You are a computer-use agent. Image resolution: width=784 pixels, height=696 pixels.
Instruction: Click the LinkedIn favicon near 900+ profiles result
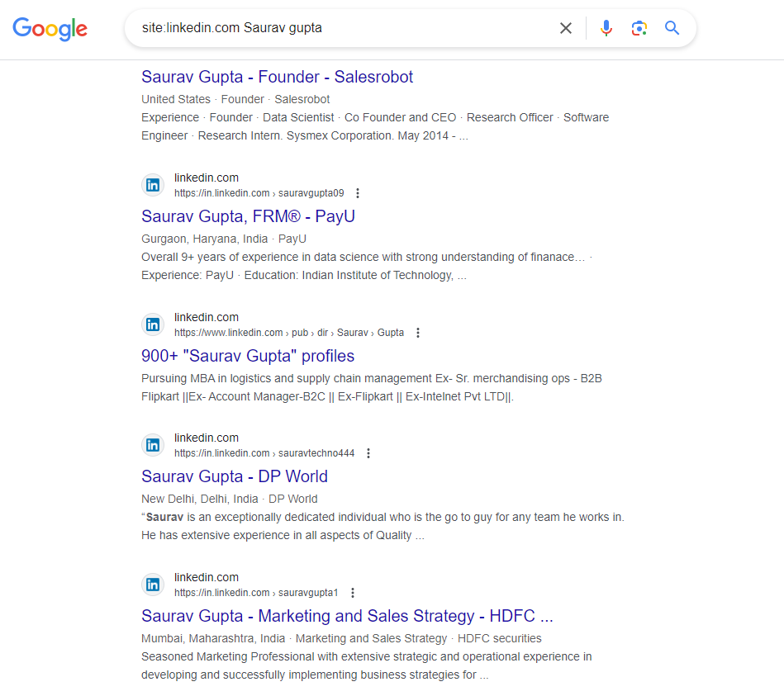(x=153, y=324)
